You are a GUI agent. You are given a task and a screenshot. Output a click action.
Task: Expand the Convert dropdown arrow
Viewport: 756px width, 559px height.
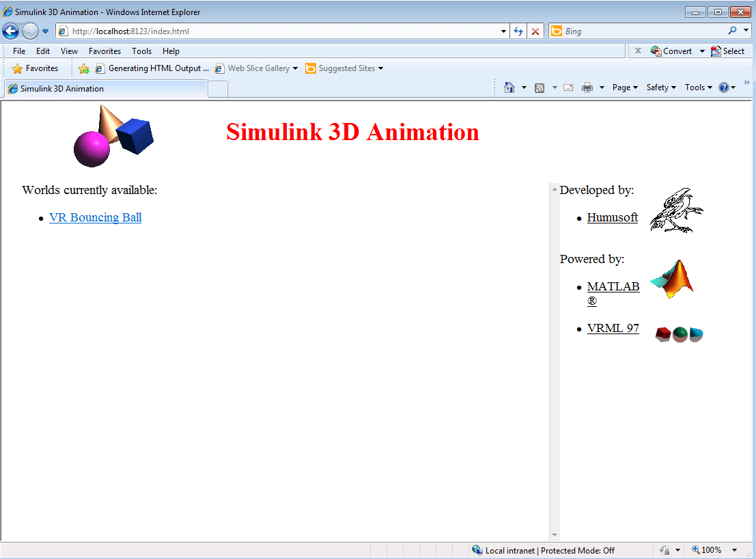702,51
